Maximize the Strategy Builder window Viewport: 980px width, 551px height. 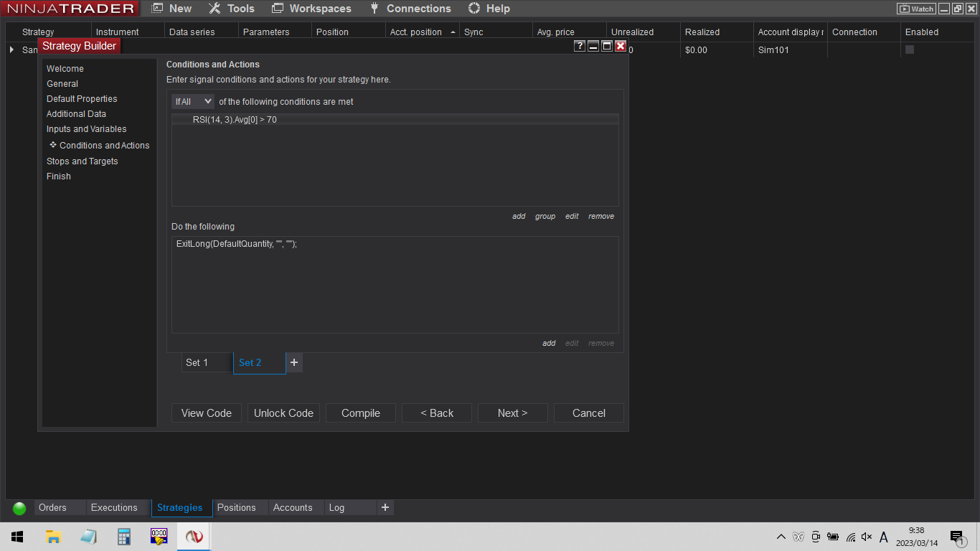[x=607, y=46]
